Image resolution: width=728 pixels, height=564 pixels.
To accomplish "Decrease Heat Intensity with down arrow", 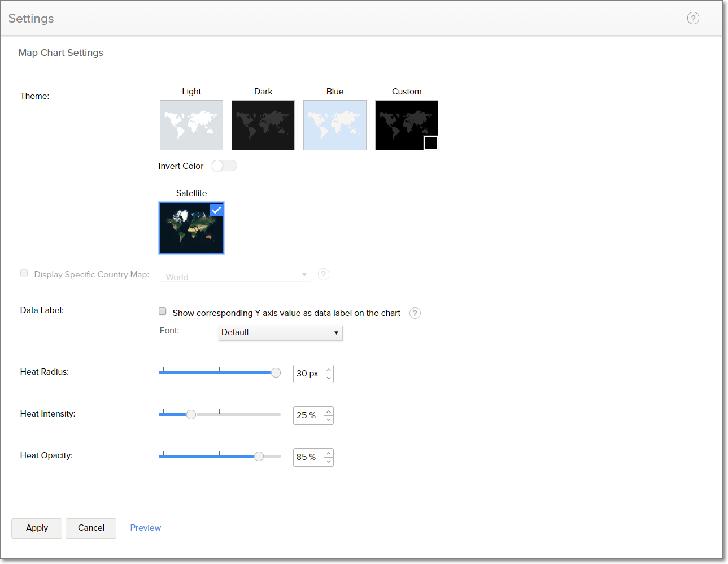I will [x=329, y=420].
